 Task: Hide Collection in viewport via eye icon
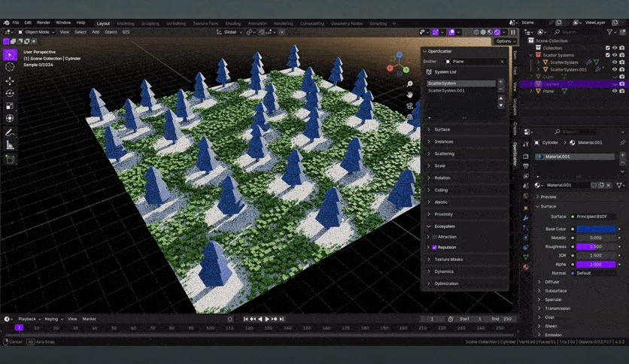point(615,47)
